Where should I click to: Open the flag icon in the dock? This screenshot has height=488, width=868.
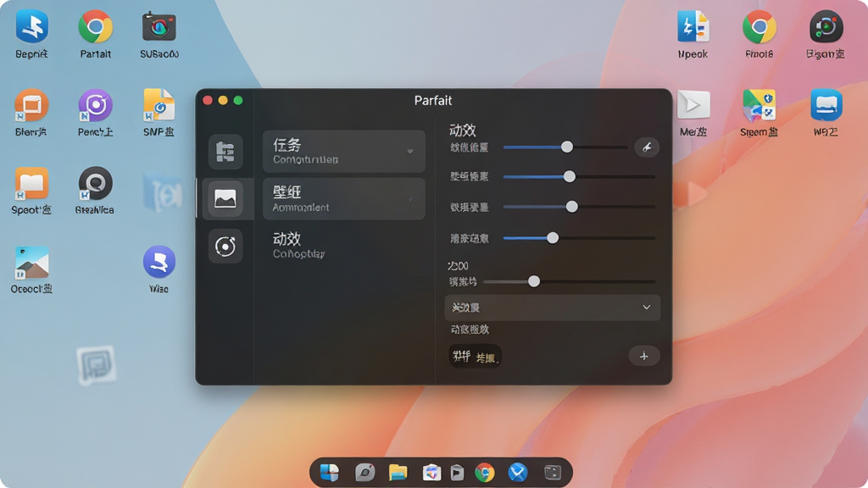pyautogui.click(x=457, y=473)
